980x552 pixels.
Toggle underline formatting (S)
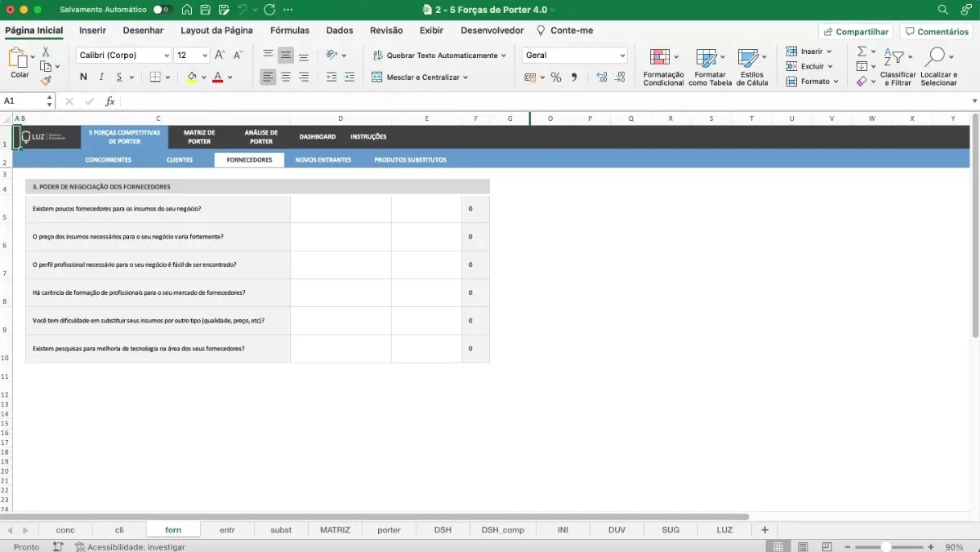pyautogui.click(x=119, y=77)
